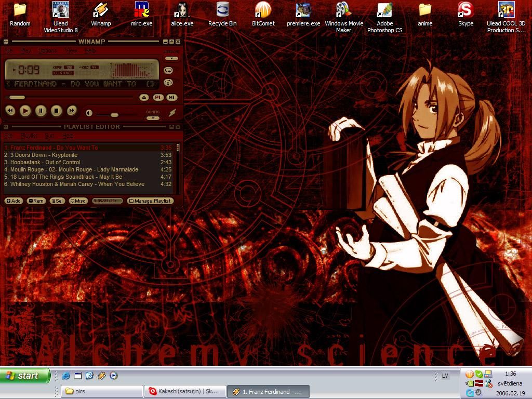Select Hoobastank - Out of Control track
Viewport: 532px width, 399px height.
tap(88, 162)
